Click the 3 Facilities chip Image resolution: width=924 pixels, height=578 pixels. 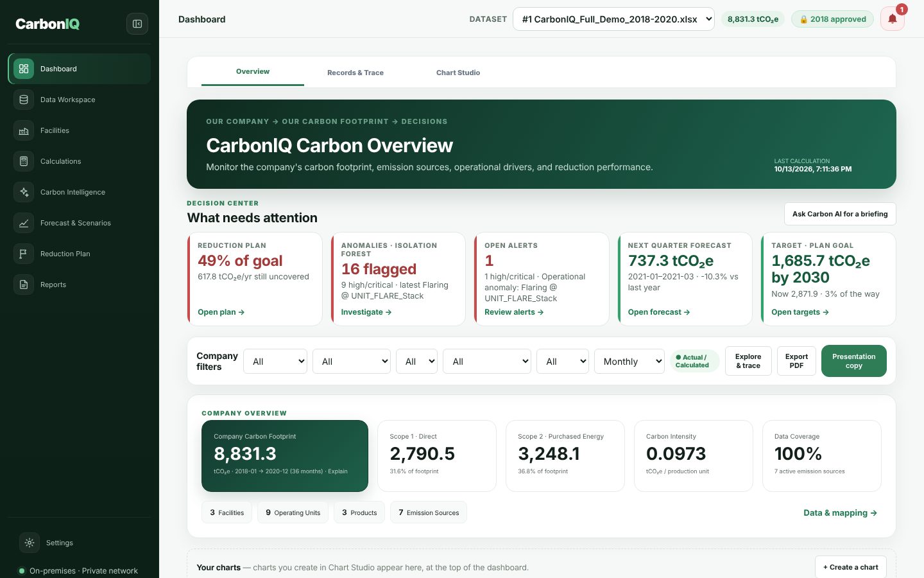point(227,512)
